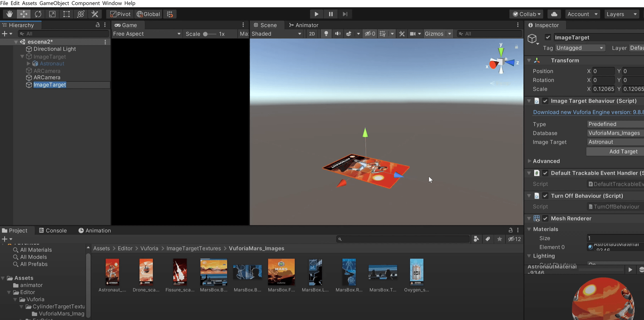The image size is (644, 320).
Task: Toggle hidden objects visibility in Scene
Action: [370, 34]
